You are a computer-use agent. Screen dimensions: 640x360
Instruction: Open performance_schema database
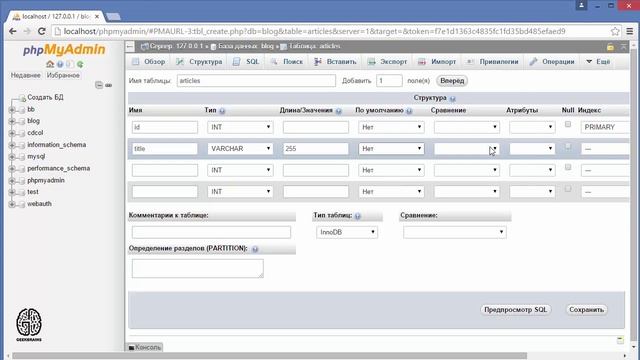(58, 168)
